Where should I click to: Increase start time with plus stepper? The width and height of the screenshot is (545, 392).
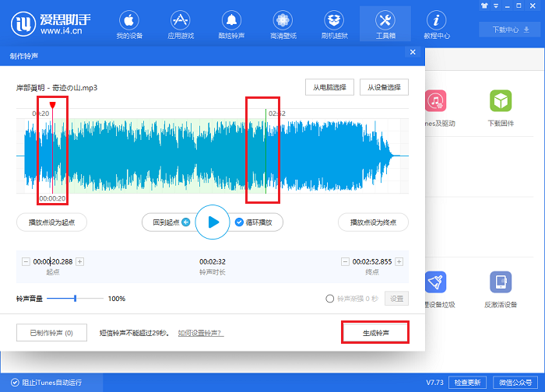click(80, 262)
